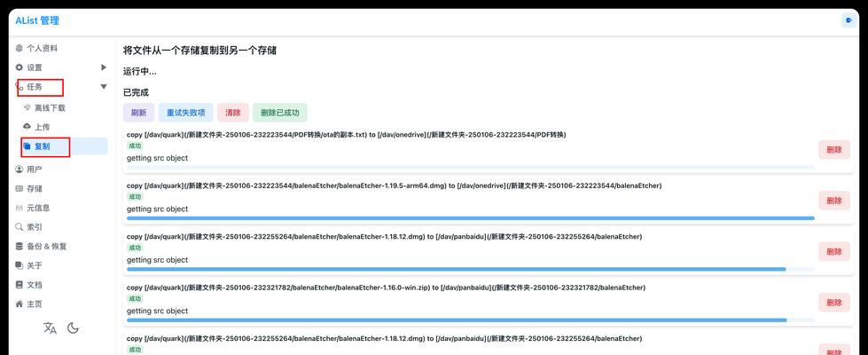This screenshot has height=355, width=868.
Task: Click the 索引 search icon
Action: tap(20, 227)
